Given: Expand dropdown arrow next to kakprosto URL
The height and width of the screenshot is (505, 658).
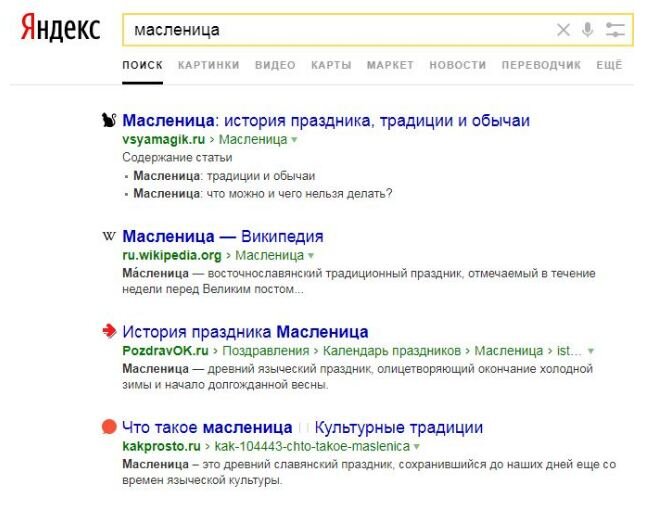Looking at the screenshot, I should tap(417, 446).
